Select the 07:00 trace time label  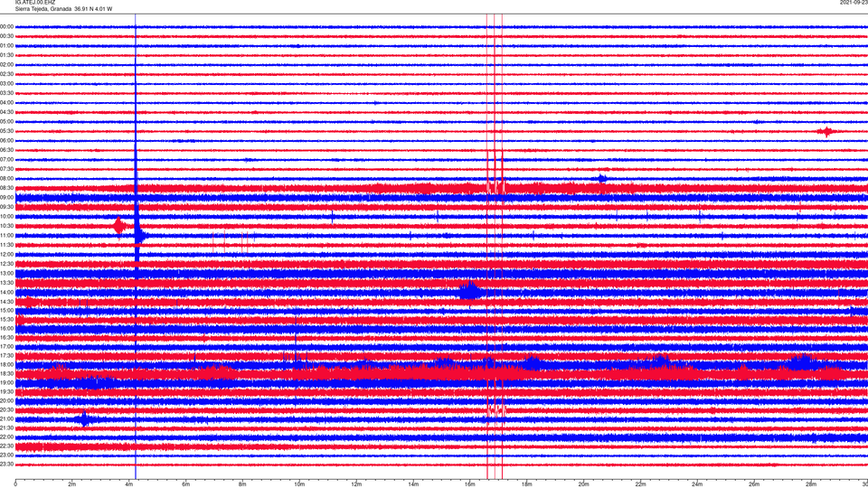(x=6, y=159)
